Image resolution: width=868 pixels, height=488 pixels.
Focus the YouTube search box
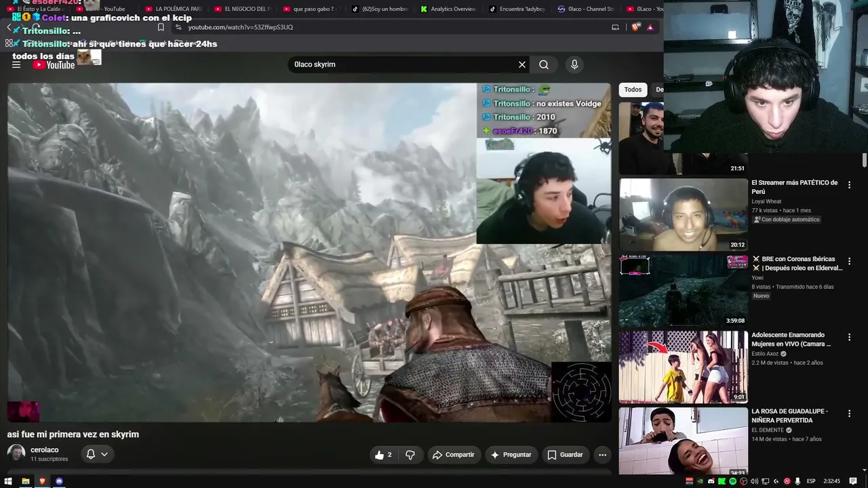point(403,64)
